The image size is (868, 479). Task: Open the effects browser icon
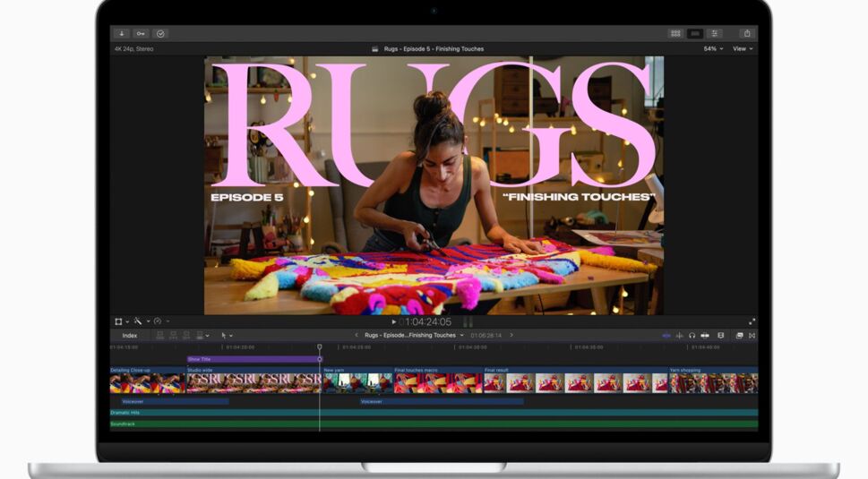(739, 336)
